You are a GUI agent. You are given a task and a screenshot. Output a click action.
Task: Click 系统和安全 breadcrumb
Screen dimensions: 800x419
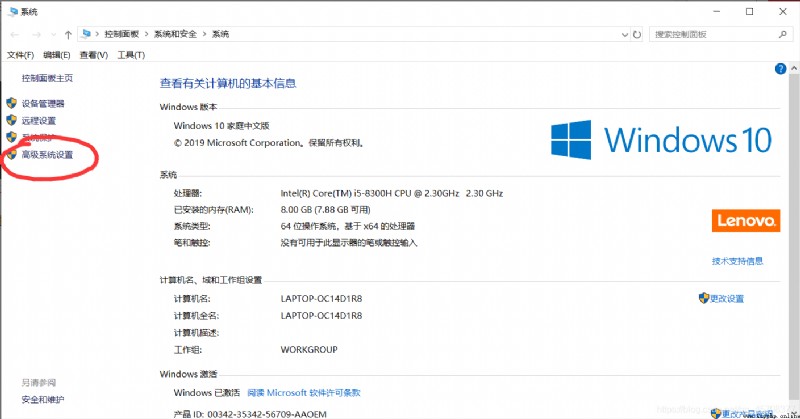(x=175, y=34)
